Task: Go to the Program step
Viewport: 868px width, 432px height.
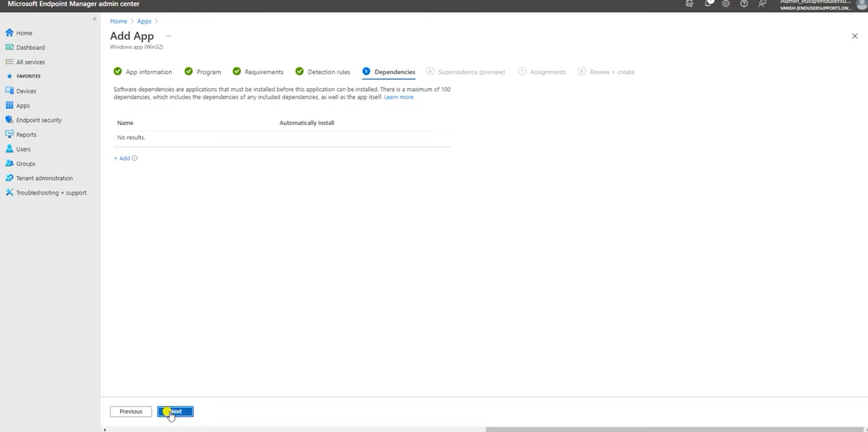Action: click(x=203, y=72)
